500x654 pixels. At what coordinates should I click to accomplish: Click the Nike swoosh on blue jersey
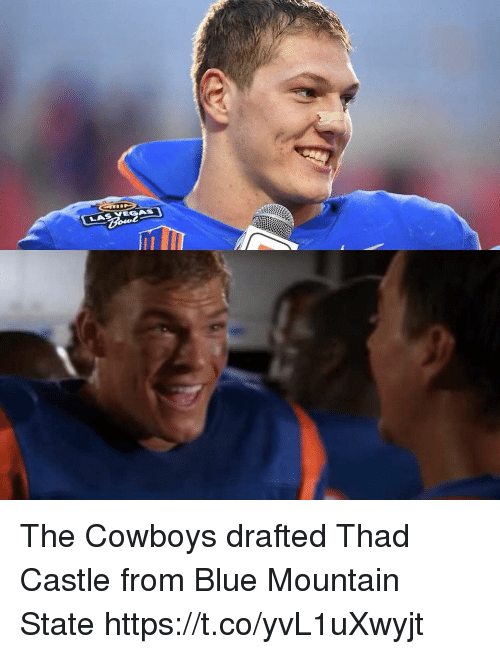coord(362,246)
